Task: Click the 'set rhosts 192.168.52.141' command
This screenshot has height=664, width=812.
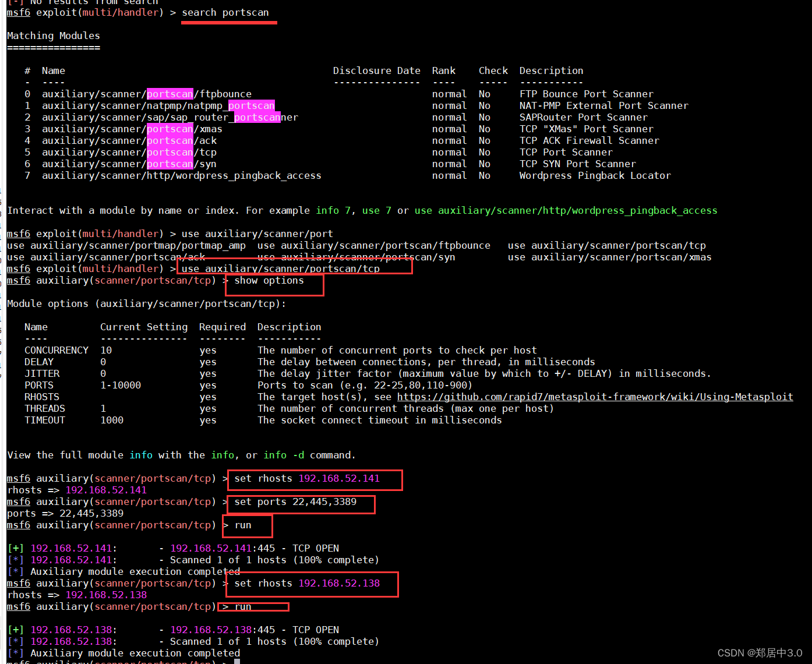Action: (x=307, y=478)
